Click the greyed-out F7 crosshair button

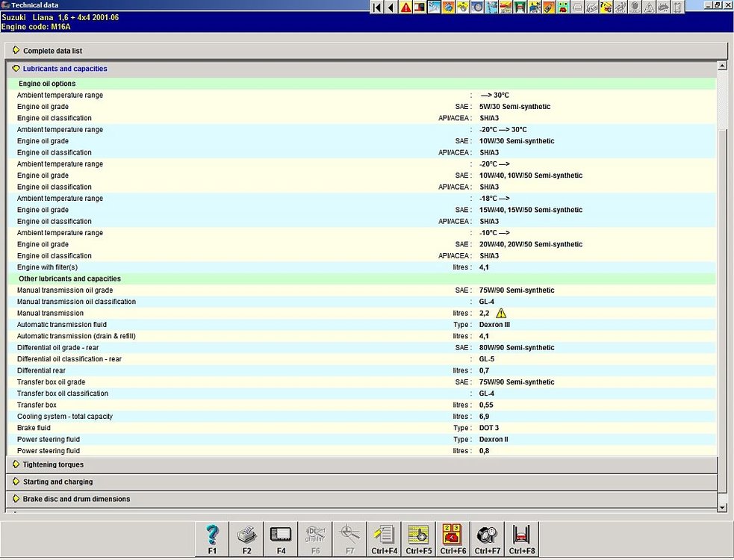pyautogui.click(x=349, y=539)
